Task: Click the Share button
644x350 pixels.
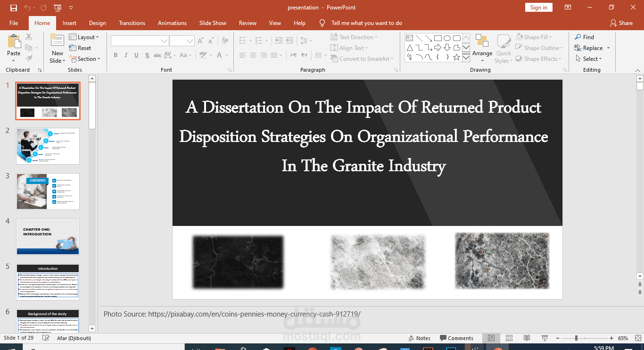Action: (621, 23)
